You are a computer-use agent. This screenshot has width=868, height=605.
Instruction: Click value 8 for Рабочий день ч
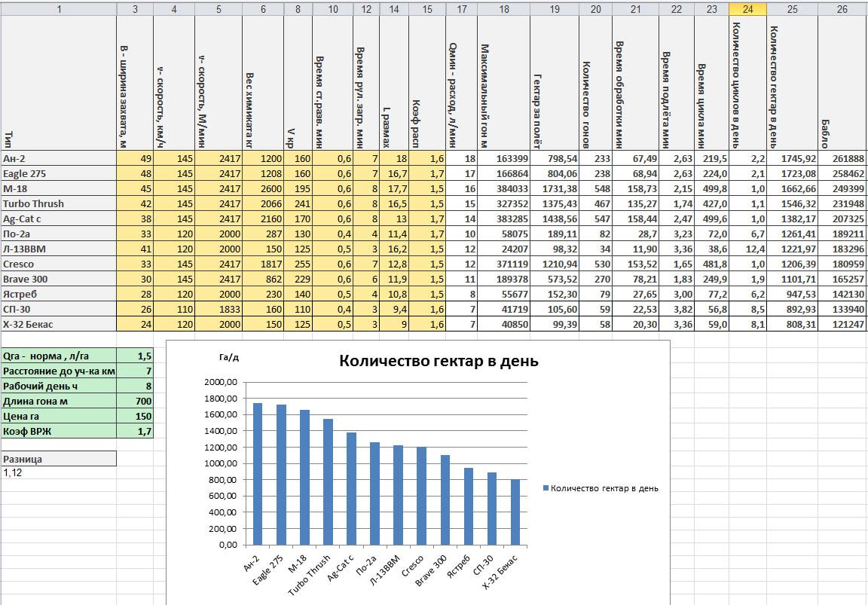click(135, 386)
